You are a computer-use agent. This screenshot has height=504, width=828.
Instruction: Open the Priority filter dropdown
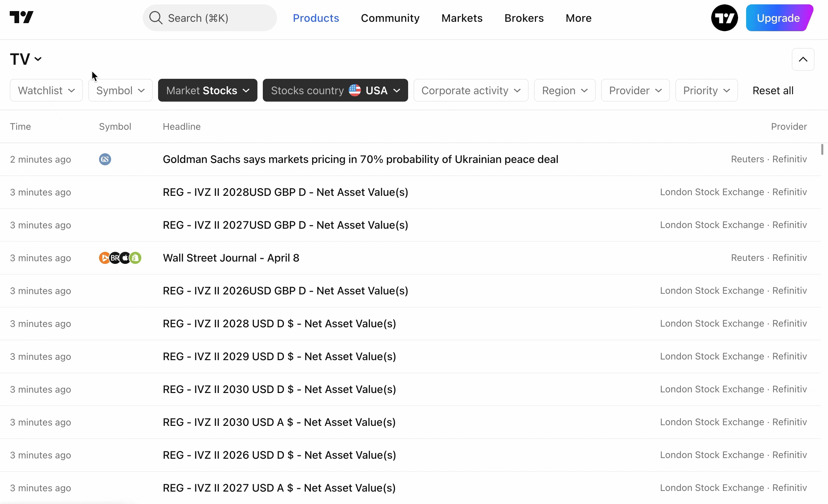(706, 90)
